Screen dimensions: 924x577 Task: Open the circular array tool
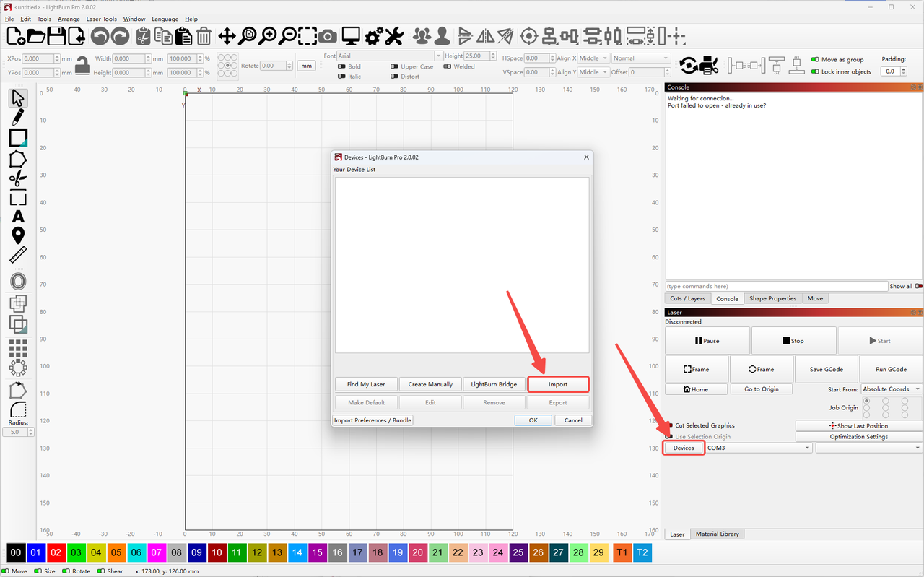click(x=18, y=368)
